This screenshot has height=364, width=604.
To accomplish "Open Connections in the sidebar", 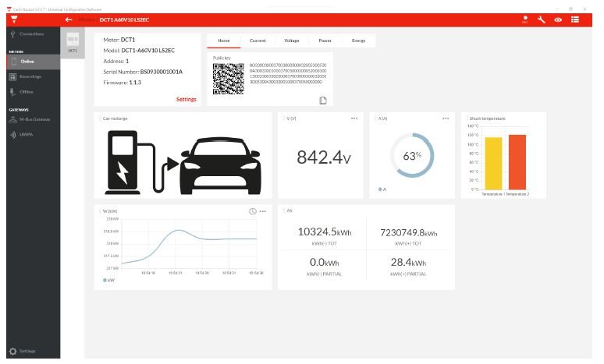I will pos(30,34).
